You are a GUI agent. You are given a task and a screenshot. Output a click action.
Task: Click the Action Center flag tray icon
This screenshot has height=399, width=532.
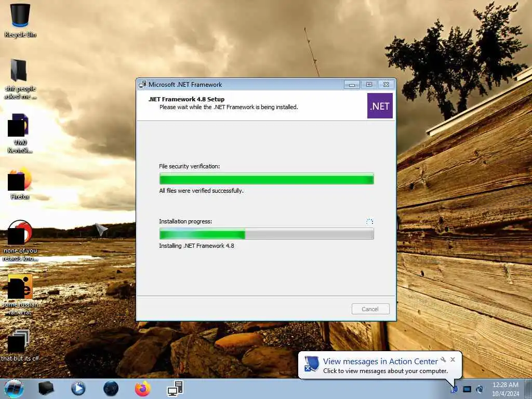pos(454,389)
